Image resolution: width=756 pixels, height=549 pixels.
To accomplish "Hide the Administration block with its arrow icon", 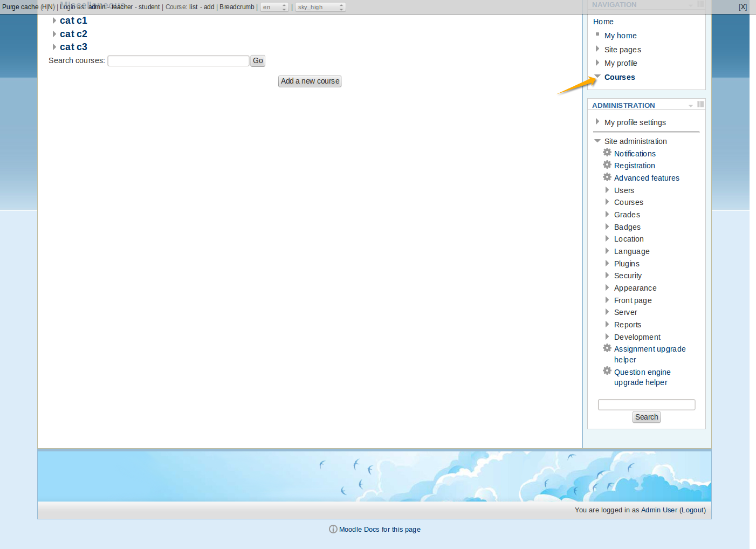I will 691,106.
